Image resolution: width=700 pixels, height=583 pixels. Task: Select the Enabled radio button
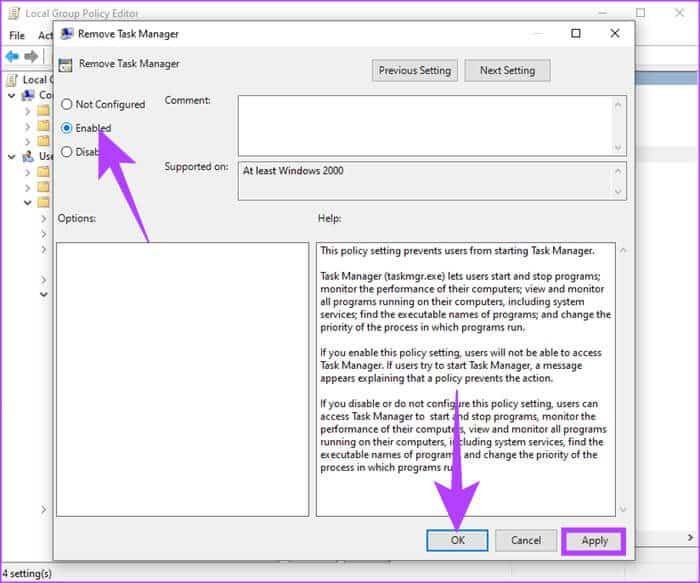click(67, 128)
